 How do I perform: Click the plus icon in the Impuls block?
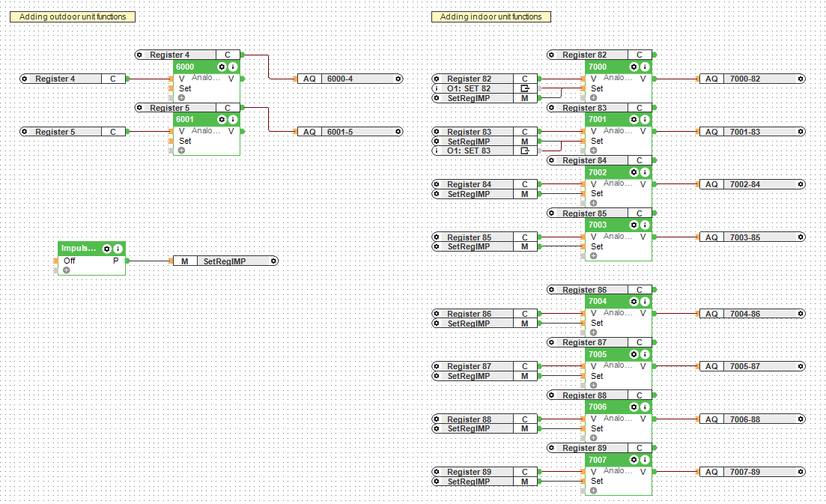coord(67,270)
